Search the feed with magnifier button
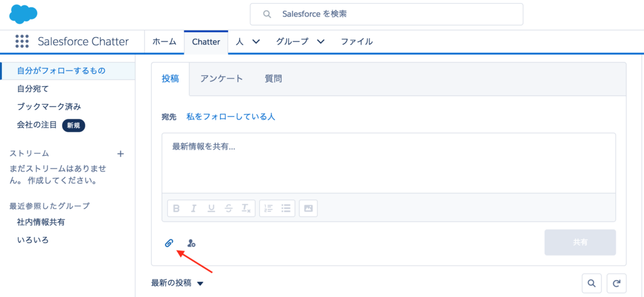The image size is (644, 297). click(x=592, y=283)
